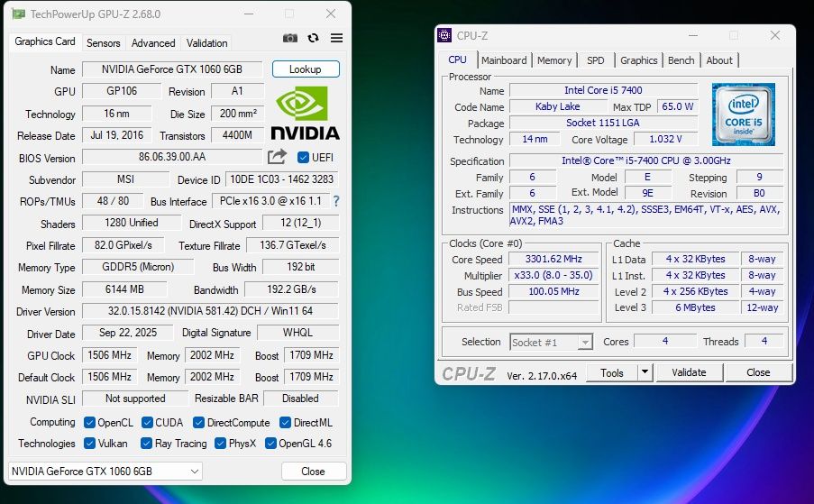Click the CPU-Z title bar app icon

[x=444, y=35]
